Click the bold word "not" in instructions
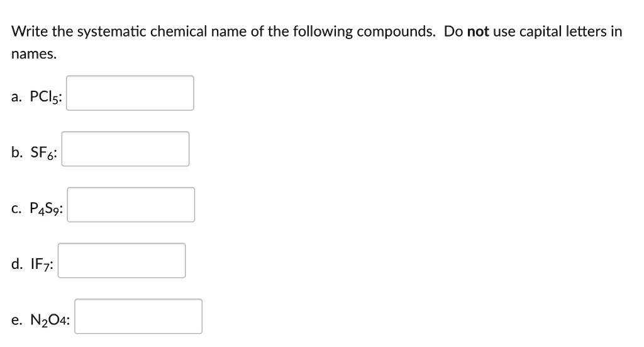Viewport: 644px width, 347px height. [478, 31]
